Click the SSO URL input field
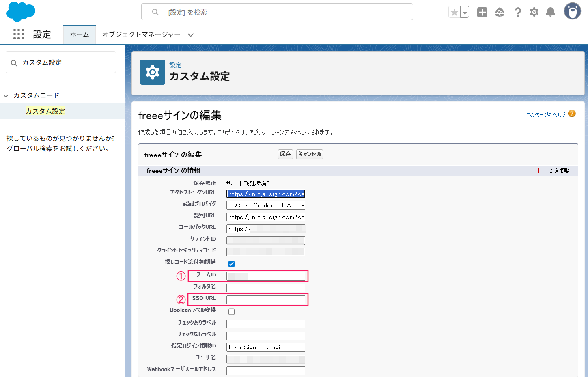 click(x=266, y=299)
